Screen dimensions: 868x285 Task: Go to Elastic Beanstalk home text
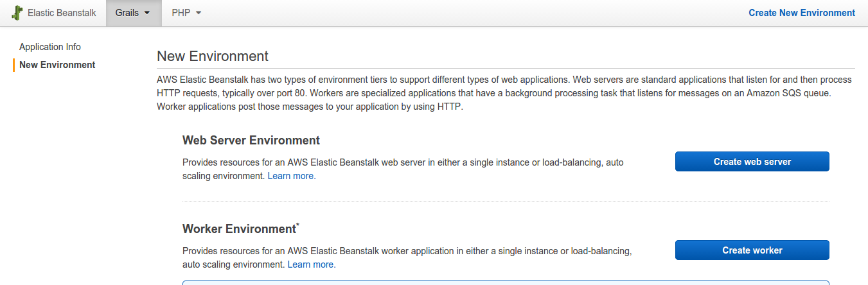(62, 13)
